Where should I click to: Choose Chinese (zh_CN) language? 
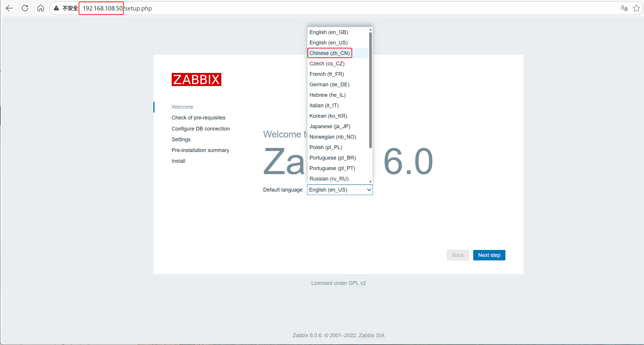338,53
